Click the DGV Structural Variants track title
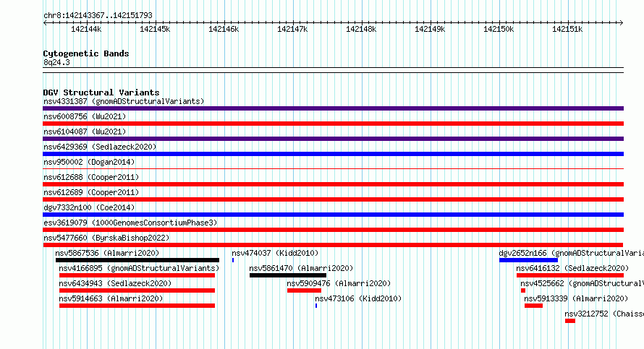Screen dimensions: 644x349 (101, 92)
